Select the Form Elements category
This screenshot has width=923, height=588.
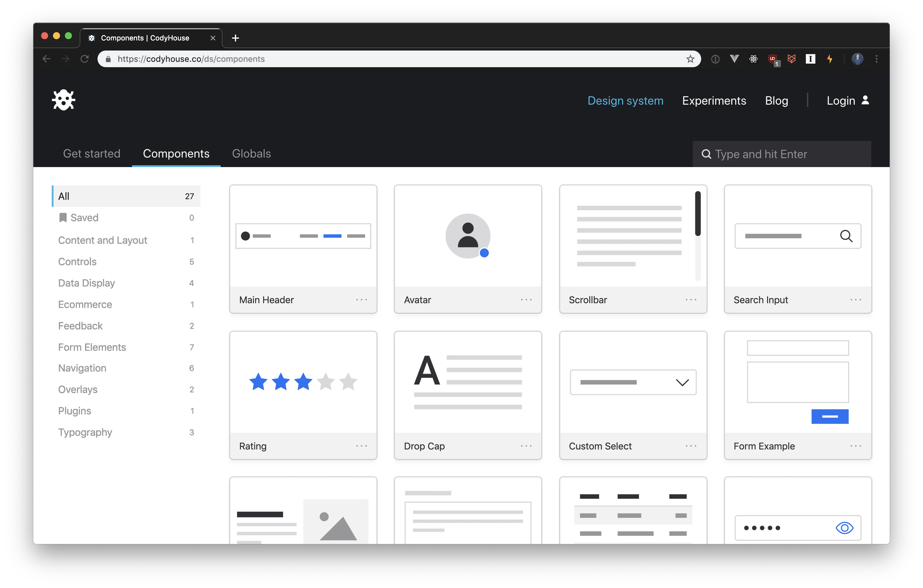tap(92, 347)
